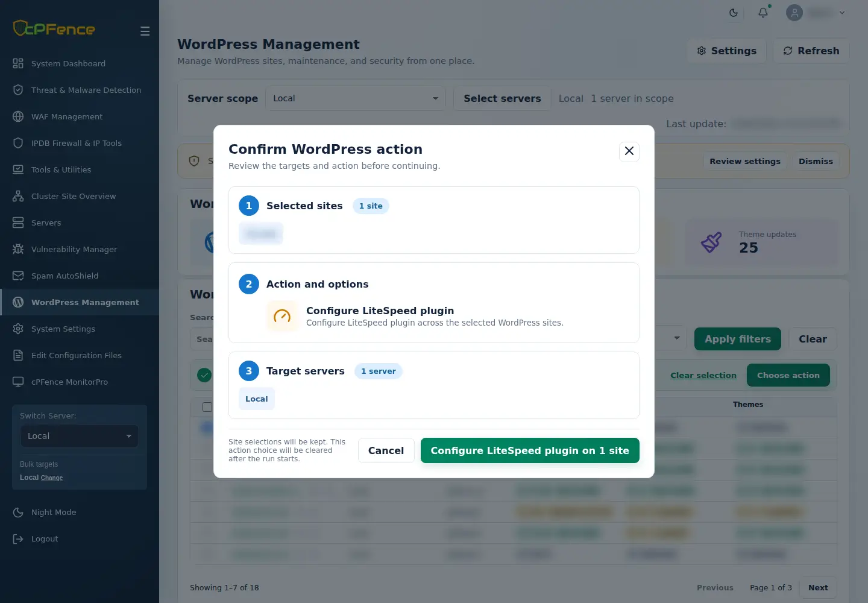
Task: Open the Server scope dropdown
Action: pos(356,98)
